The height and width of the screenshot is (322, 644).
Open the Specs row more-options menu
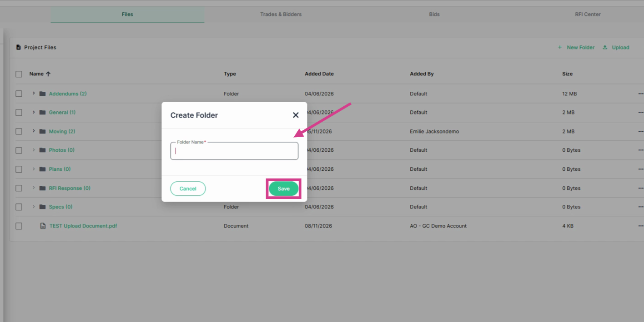click(641, 207)
